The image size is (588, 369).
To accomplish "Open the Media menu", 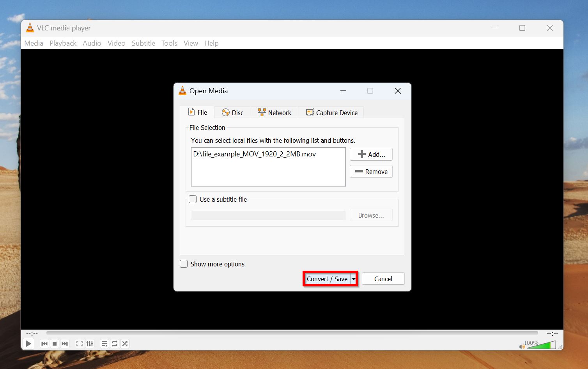I will pyautogui.click(x=34, y=43).
